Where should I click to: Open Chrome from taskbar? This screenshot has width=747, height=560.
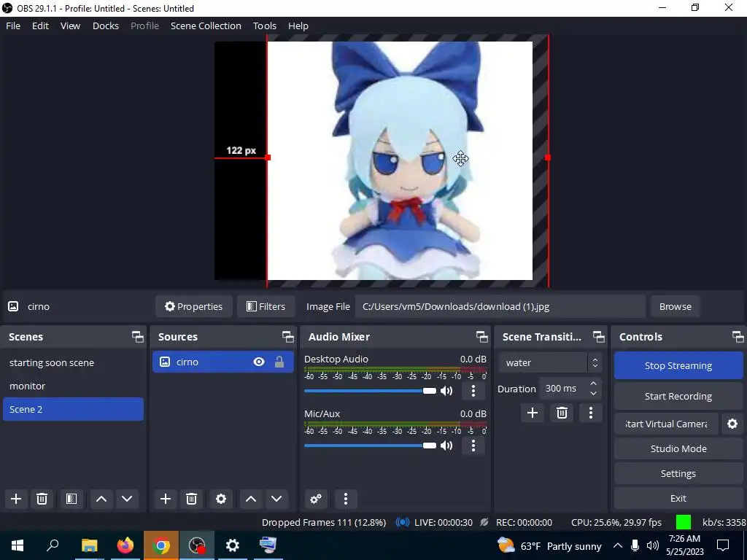pos(161,545)
